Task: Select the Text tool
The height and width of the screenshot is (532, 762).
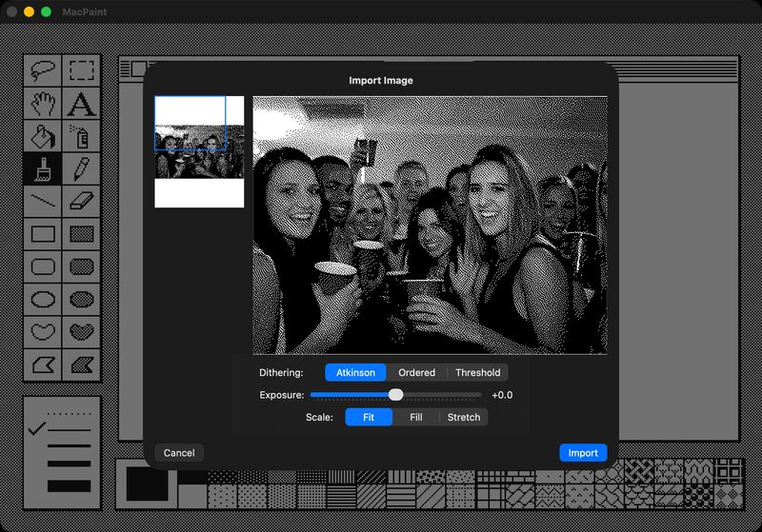Action: pyautogui.click(x=82, y=104)
